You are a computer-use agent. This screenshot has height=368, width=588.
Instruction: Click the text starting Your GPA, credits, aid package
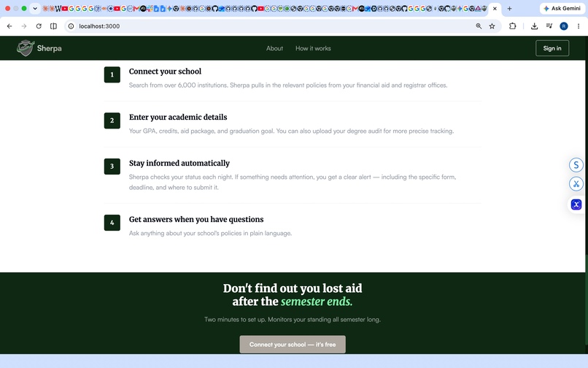click(291, 131)
